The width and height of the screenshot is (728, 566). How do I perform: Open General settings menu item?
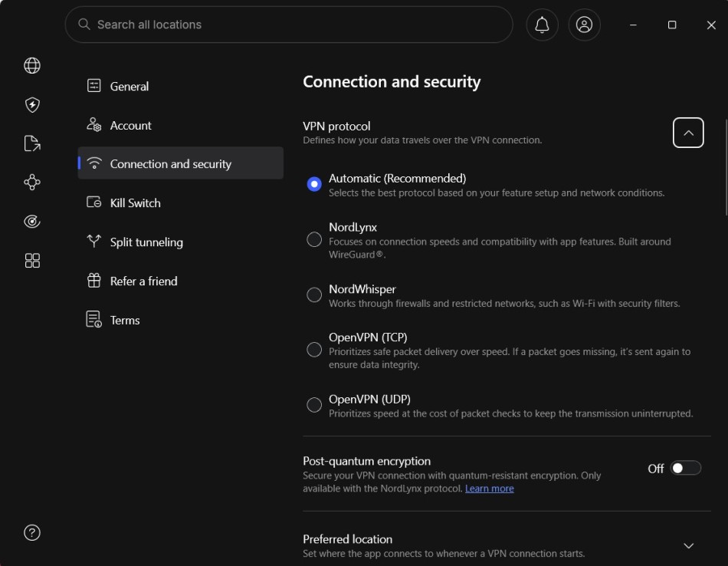tap(181, 86)
